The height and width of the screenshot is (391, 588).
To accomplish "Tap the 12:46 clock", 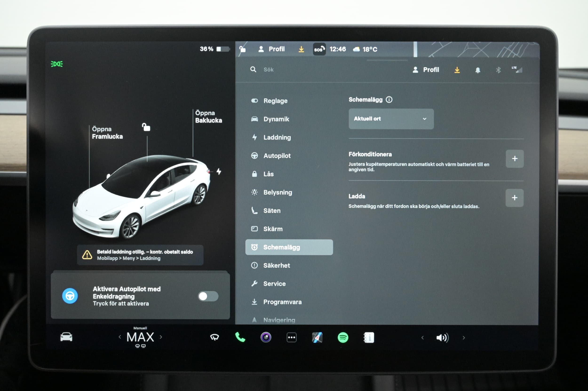I will coord(338,49).
